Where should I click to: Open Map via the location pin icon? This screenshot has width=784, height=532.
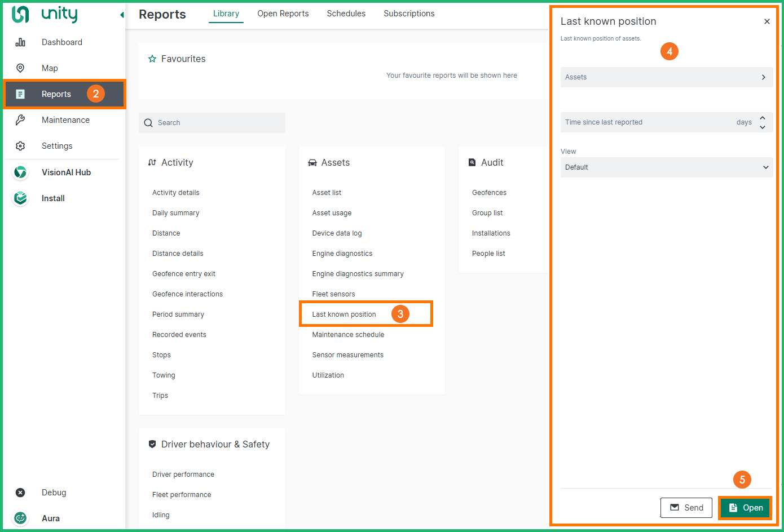[20, 68]
